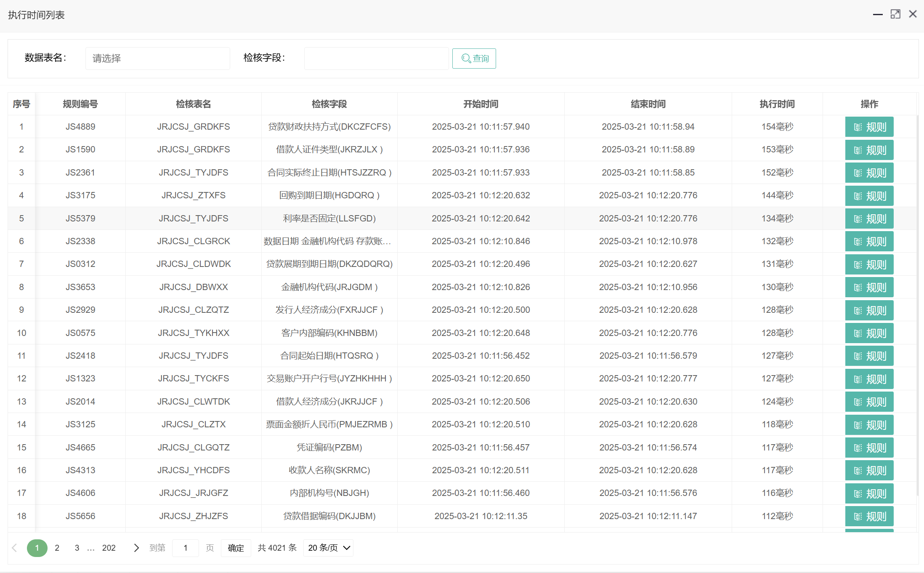Go to page 2
924x573 pixels.
(x=57, y=548)
